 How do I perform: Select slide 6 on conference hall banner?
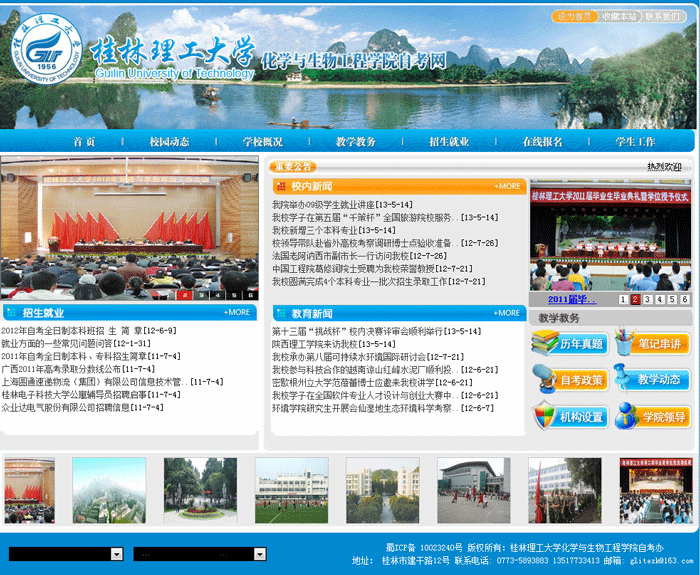coord(250,295)
